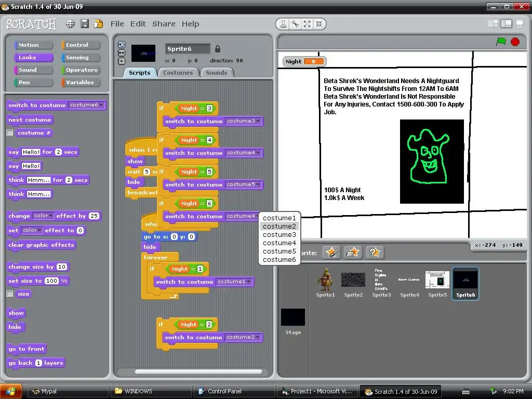Viewport: 532px width, 399px height.
Task: Click the globe language icon
Action: click(x=70, y=24)
